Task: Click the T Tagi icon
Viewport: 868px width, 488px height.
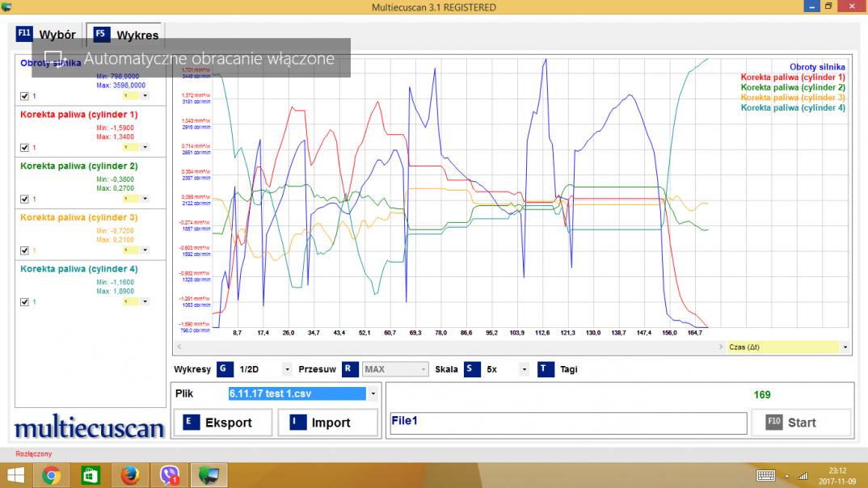Action: (546, 369)
